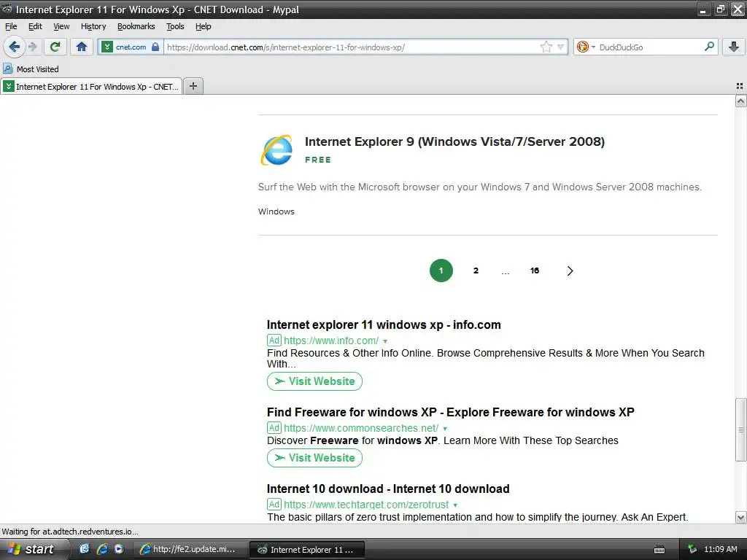
Task: Click the scrollbar down arrow
Action: point(740,517)
